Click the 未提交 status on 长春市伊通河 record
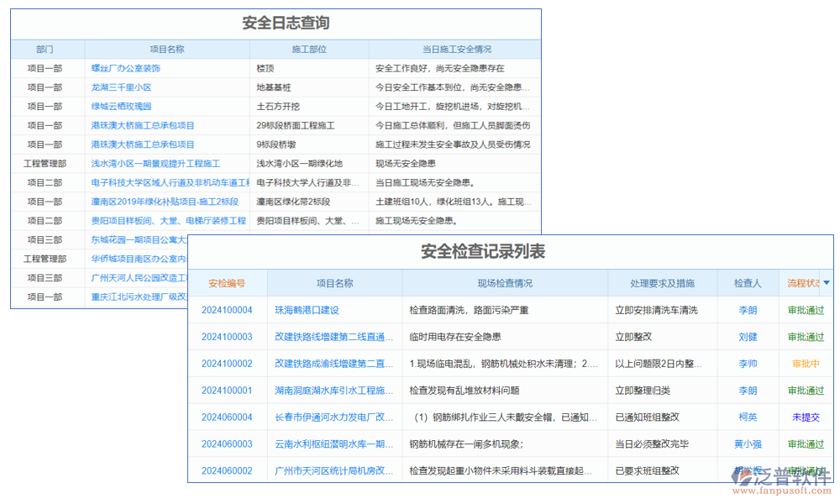840x504 pixels. tap(806, 417)
